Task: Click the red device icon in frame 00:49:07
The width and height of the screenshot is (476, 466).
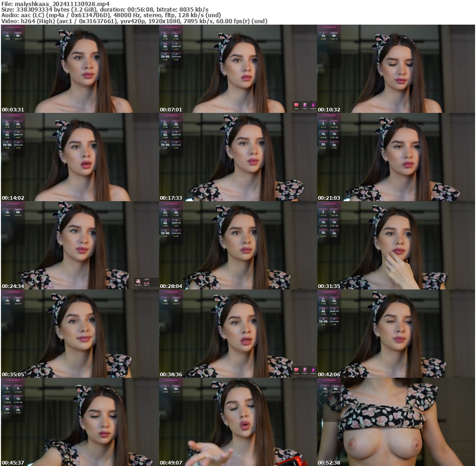Action: pos(294,461)
